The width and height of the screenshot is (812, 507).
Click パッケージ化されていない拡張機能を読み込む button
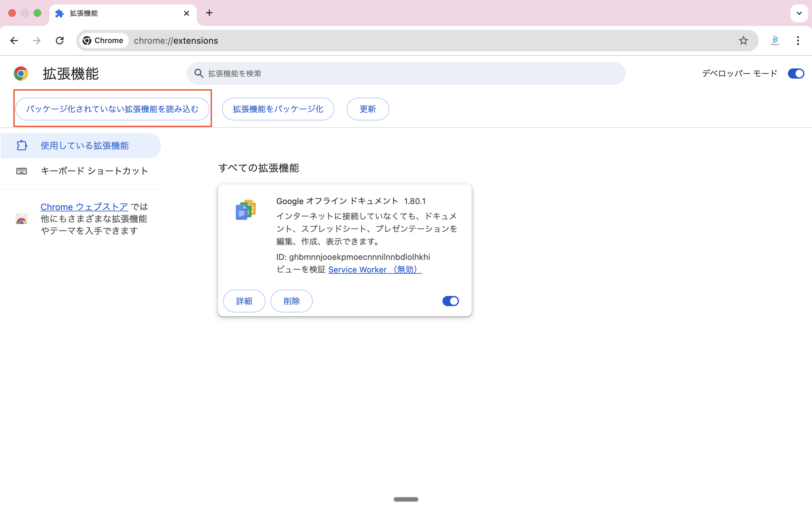point(112,109)
